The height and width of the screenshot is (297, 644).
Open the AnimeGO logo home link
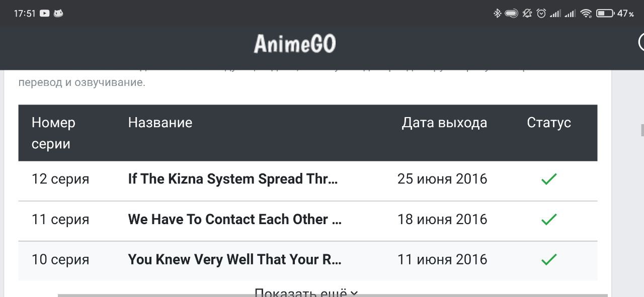[x=294, y=44]
